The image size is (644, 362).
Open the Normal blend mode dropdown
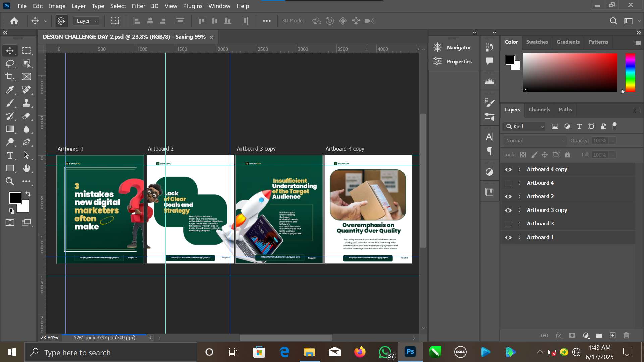(x=534, y=141)
